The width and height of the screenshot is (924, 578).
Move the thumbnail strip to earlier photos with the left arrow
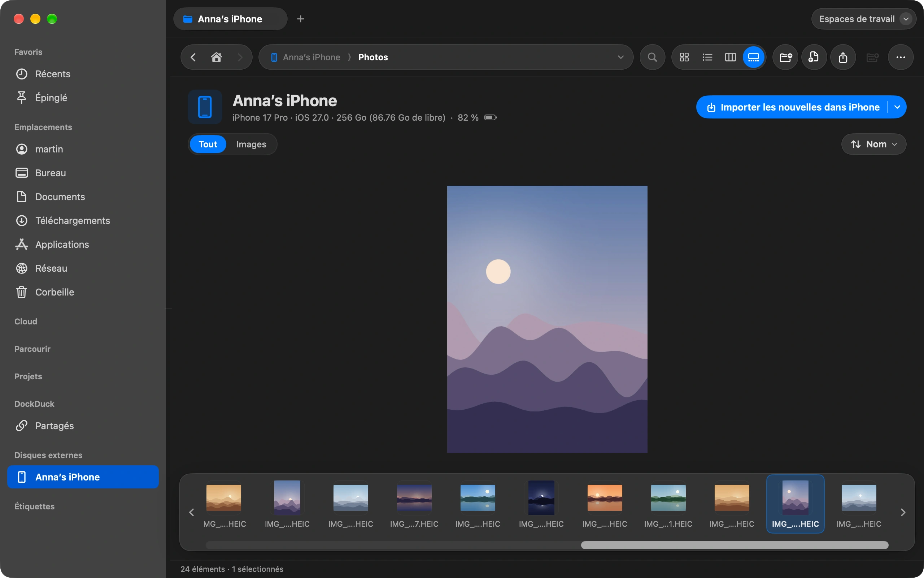[x=192, y=512]
